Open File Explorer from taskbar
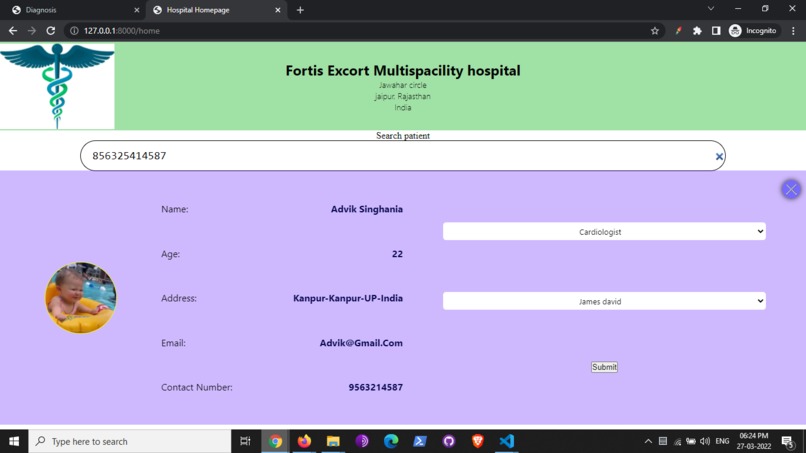 [x=333, y=441]
